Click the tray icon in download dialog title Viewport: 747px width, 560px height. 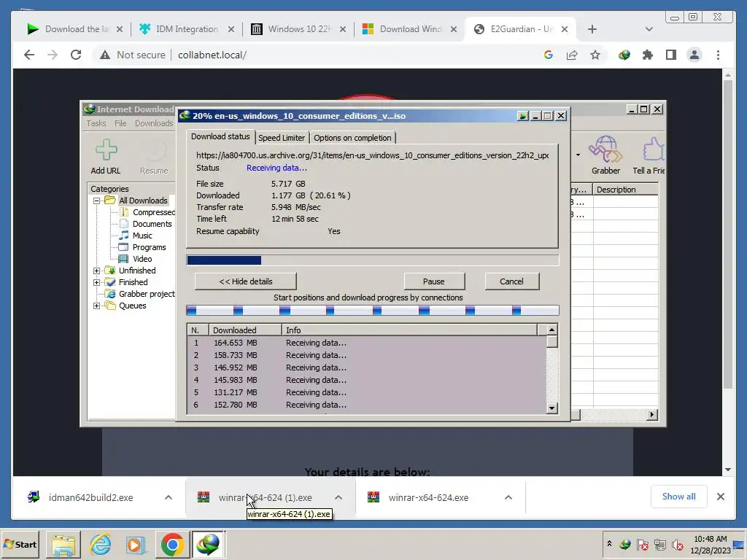[522, 116]
